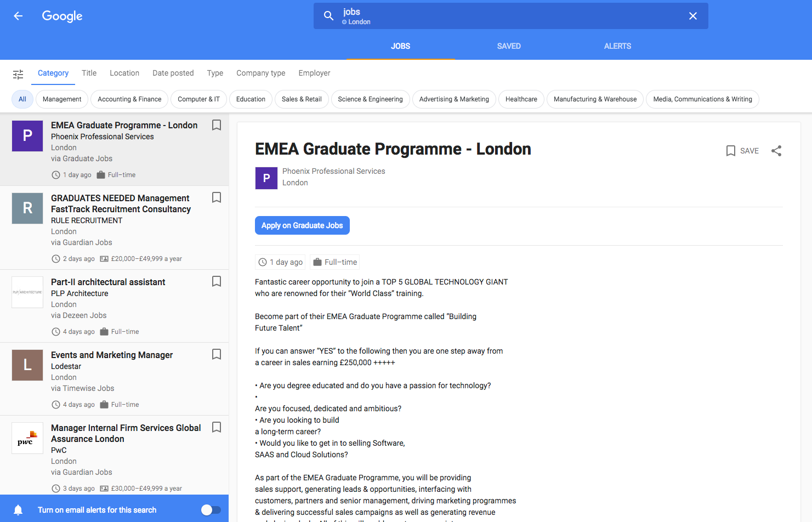The image size is (812, 522).
Task: Filter by Accounting & Finance chip
Action: coord(129,99)
